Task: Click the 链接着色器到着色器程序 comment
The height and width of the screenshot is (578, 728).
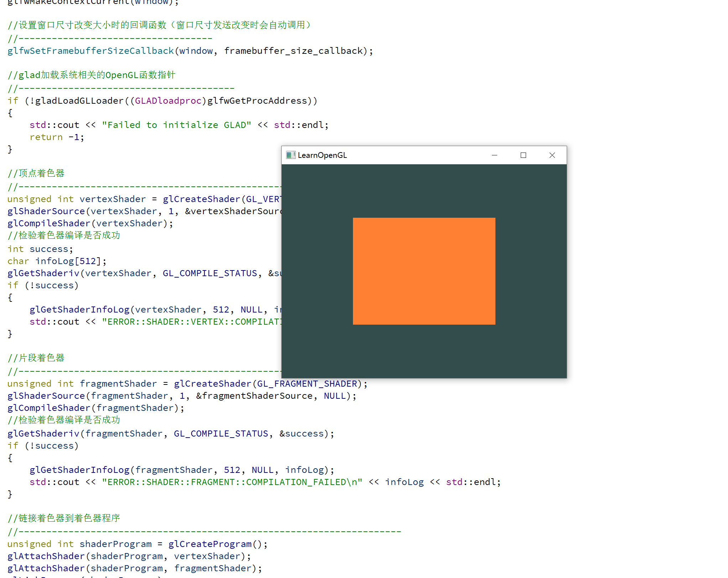Action: coord(64,518)
